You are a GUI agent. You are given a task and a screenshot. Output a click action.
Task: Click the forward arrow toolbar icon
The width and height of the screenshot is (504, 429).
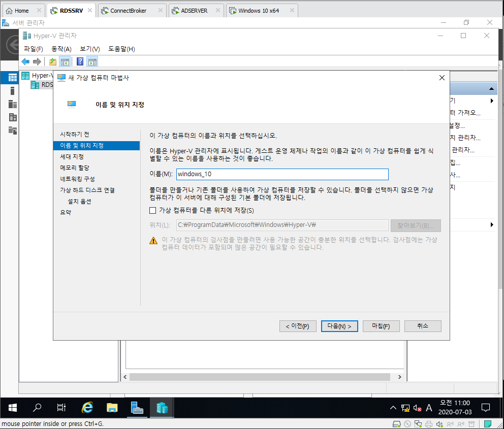(37, 61)
